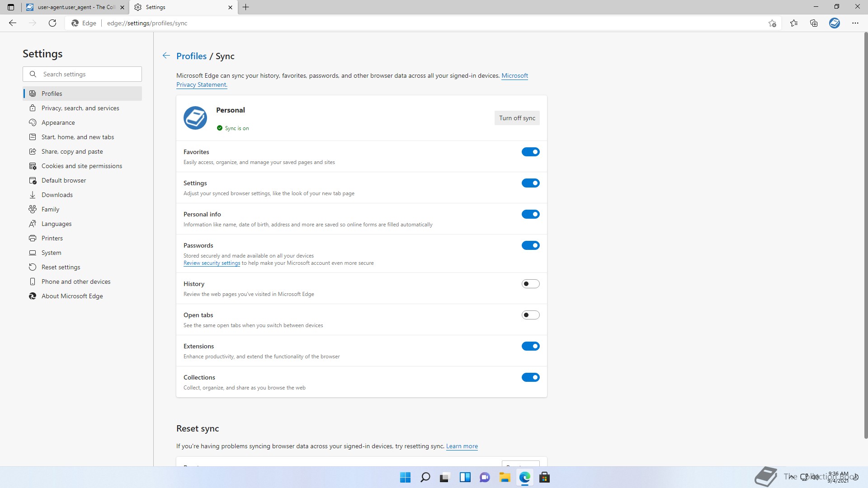Focus the Search settings field

[x=82, y=74]
